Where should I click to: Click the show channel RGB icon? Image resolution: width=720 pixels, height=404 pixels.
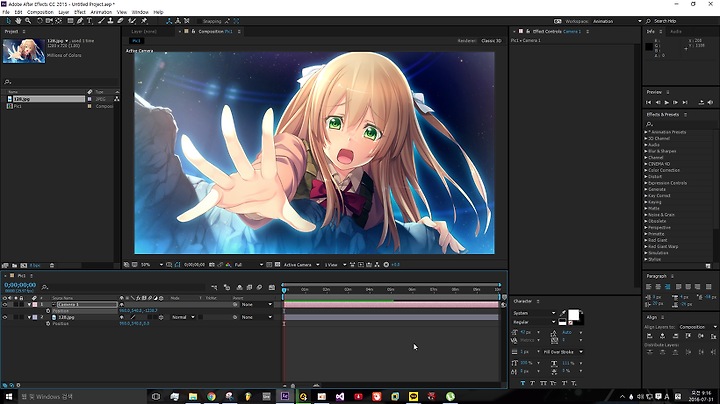pyautogui.click(x=228, y=264)
